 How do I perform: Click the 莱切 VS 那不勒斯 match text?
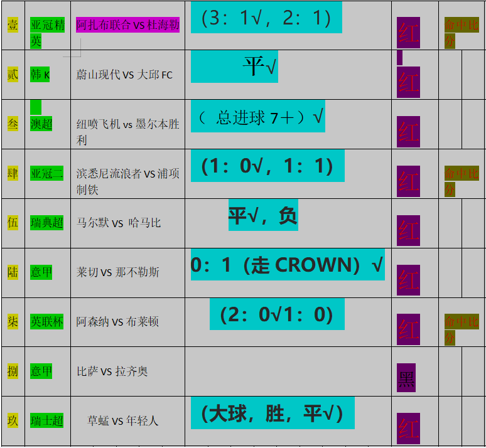[x=117, y=272]
